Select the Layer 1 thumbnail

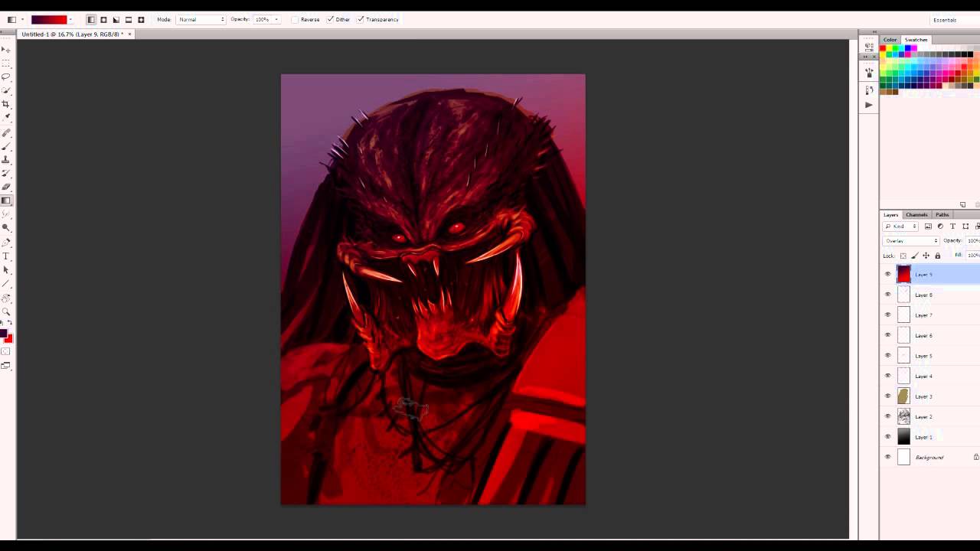[x=903, y=437]
